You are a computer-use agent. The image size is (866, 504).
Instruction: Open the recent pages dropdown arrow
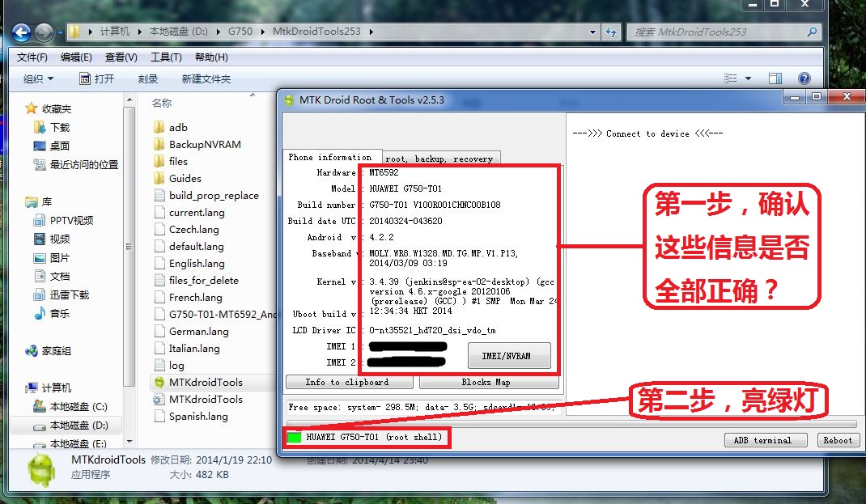[60, 33]
